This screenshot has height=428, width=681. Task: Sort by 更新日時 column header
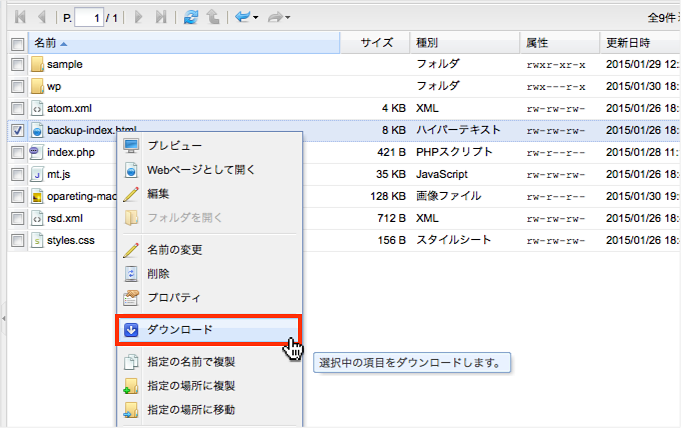point(640,43)
